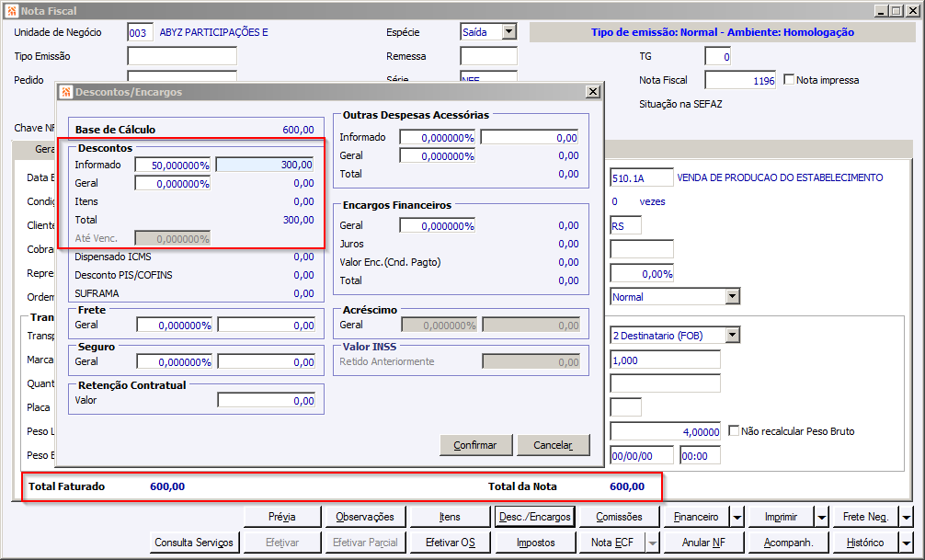This screenshot has height=560, width=925.
Task: Click the Descontos Informado percentage field
Action: [x=173, y=165]
